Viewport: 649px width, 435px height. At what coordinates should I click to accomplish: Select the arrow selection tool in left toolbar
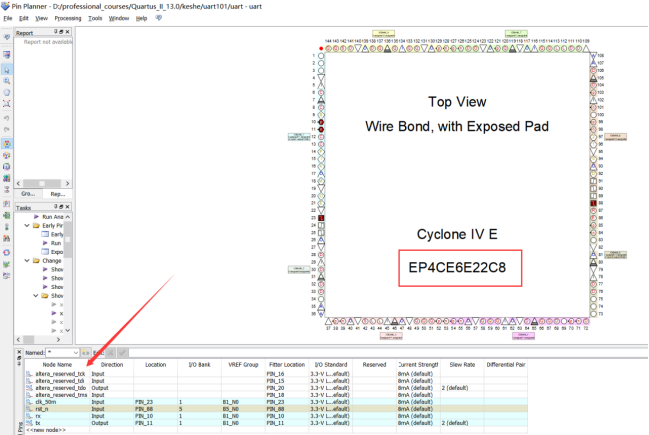click(7, 70)
